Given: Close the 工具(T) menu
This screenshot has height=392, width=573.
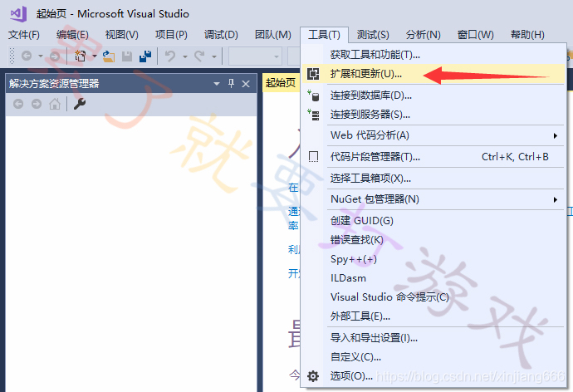Looking at the screenshot, I should [324, 35].
